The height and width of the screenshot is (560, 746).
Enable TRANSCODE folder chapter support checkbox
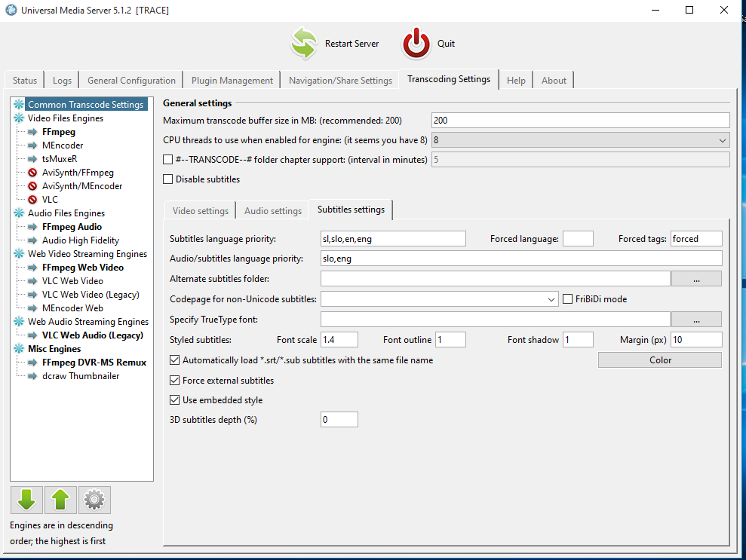click(168, 160)
